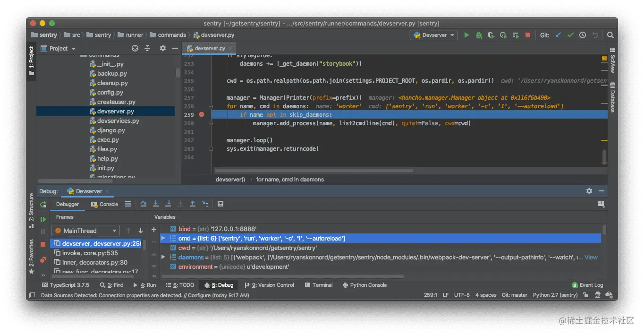Run to cursor icon

tap(205, 204)
